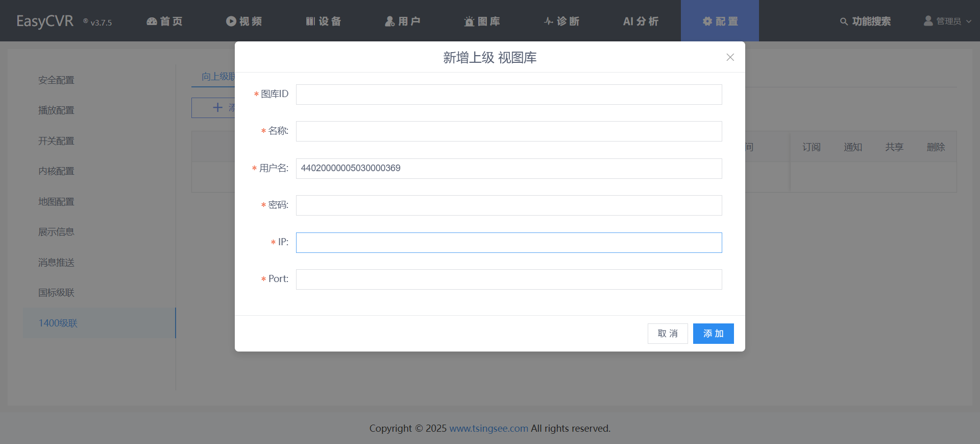Open the 配置 configuration tab
Image resolution: width=980 pixels, height=444 pixels.
click(x=720, y=21)
